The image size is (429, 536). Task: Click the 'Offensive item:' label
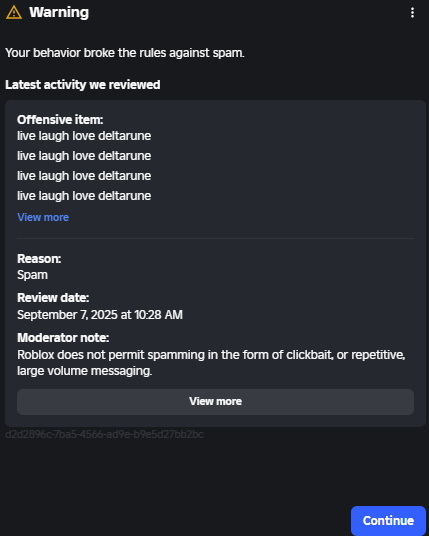[60, 120]
